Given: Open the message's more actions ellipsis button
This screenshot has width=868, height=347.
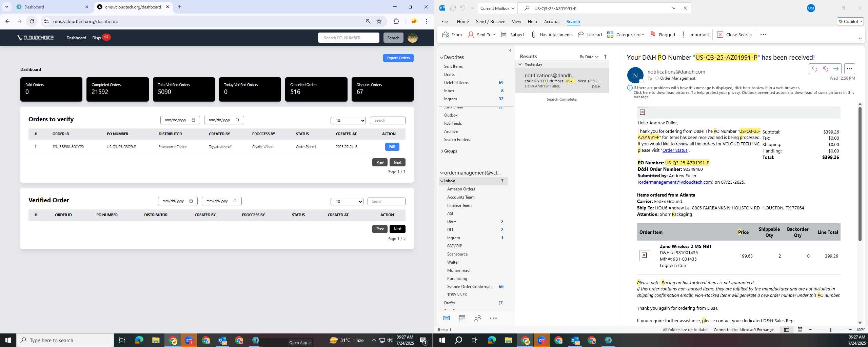Looking at the screenshot, I should (849, 69).
